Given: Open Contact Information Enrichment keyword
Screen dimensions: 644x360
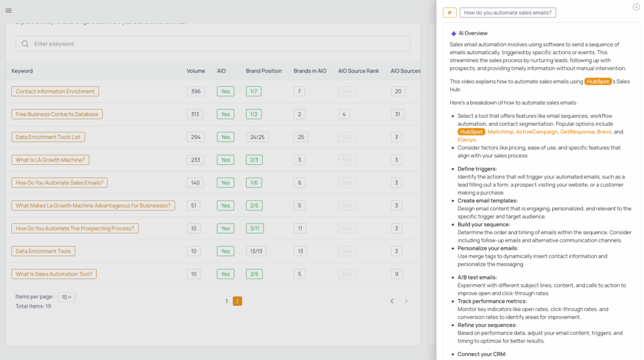Looking at the screenshot, I should [x=55, y=92].
